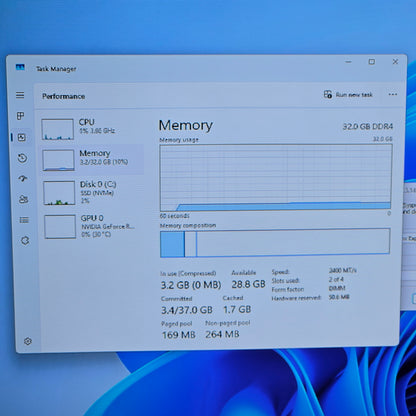
Task: Click the Memory mini graph thumbnail
Action: tap(58, 160)
